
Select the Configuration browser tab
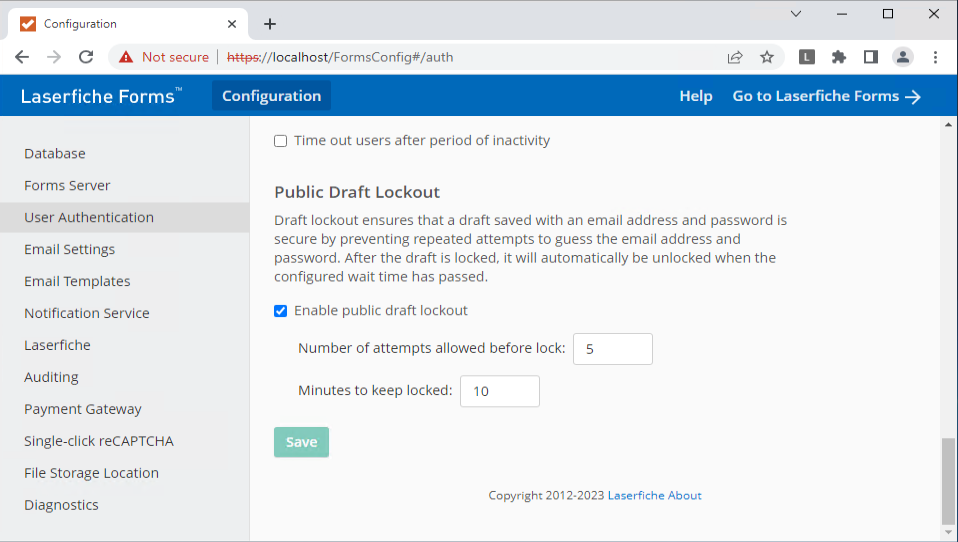pos(128,24)
